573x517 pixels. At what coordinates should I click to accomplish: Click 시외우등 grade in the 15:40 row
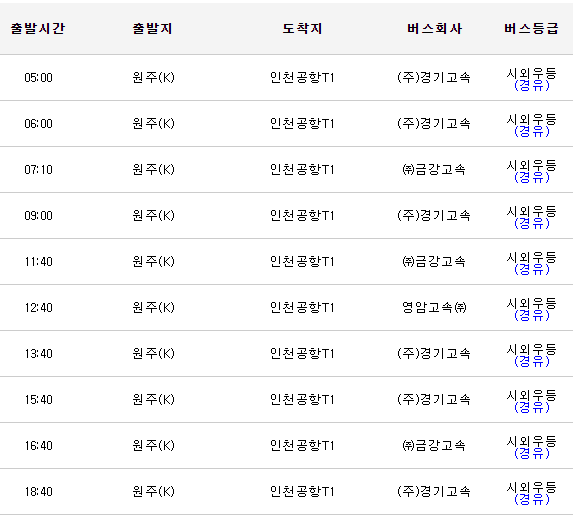click(x=532, y=396)
